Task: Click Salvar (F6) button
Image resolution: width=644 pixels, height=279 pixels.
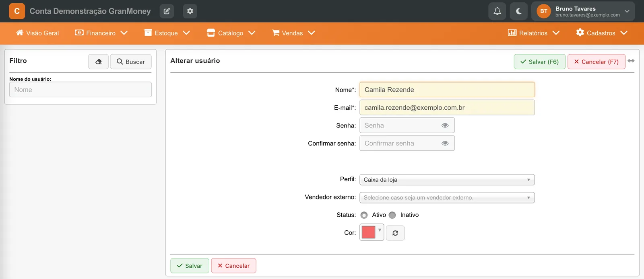Action: point(540,62)
